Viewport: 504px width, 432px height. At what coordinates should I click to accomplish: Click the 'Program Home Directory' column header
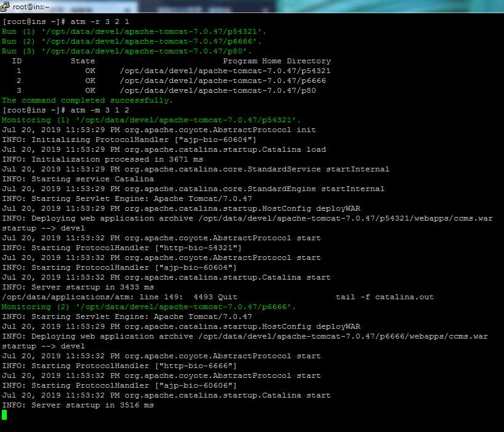pos(277,61)
